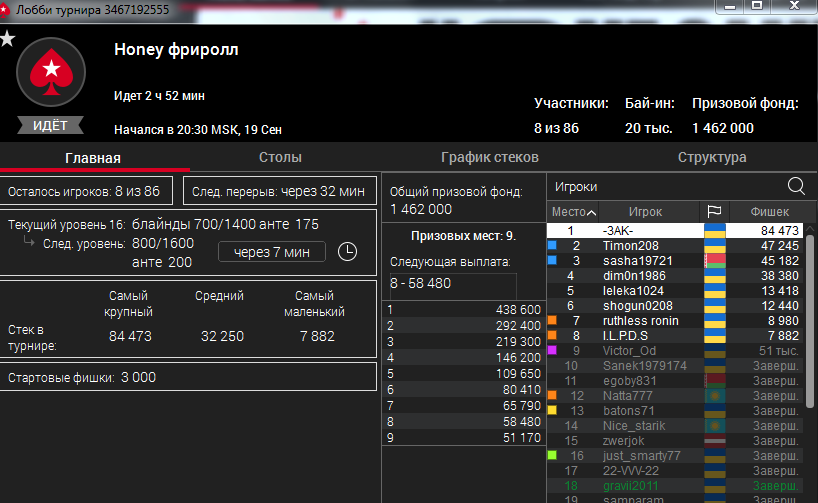Click Natta777's Kazakhstan flag

point(715,396)
